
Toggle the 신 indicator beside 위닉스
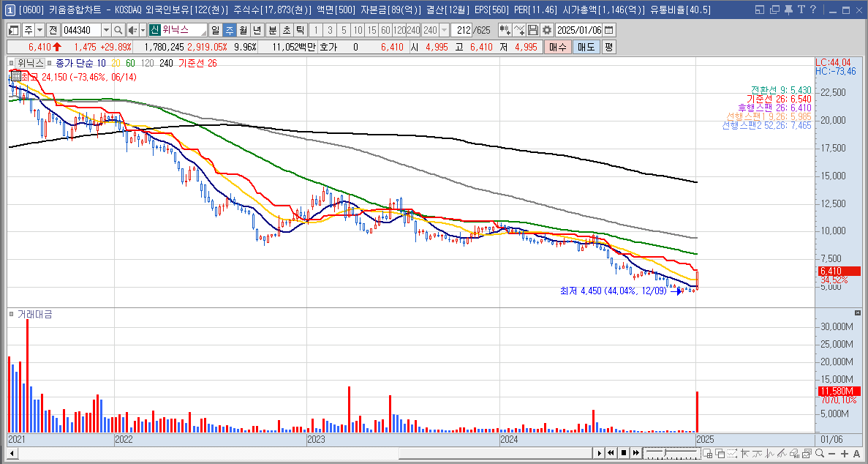click(154, 30)
